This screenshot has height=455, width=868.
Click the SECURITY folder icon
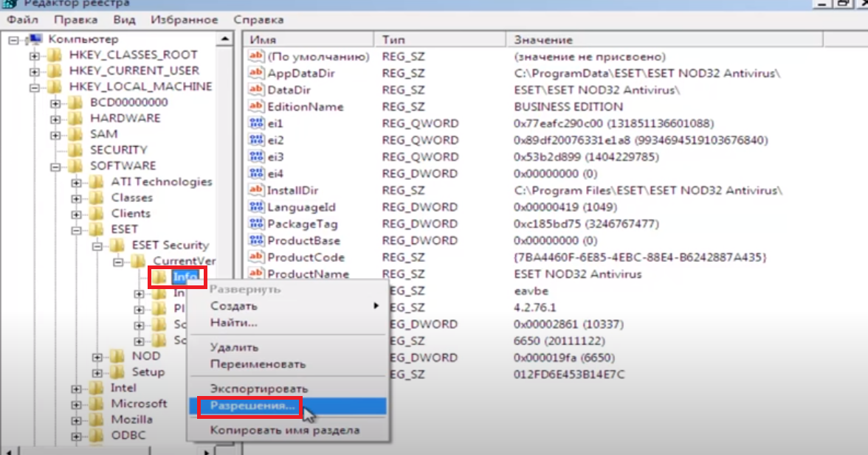pos(75,150)
